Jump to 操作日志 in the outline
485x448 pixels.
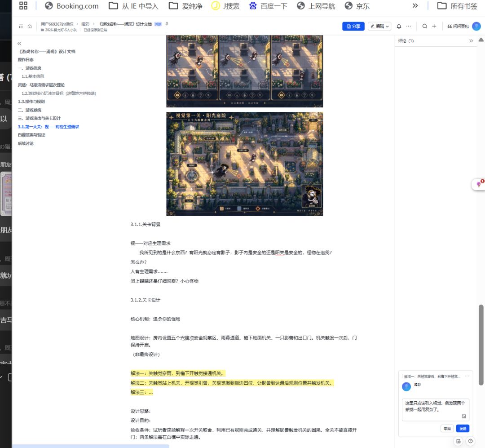click(26, 60)
